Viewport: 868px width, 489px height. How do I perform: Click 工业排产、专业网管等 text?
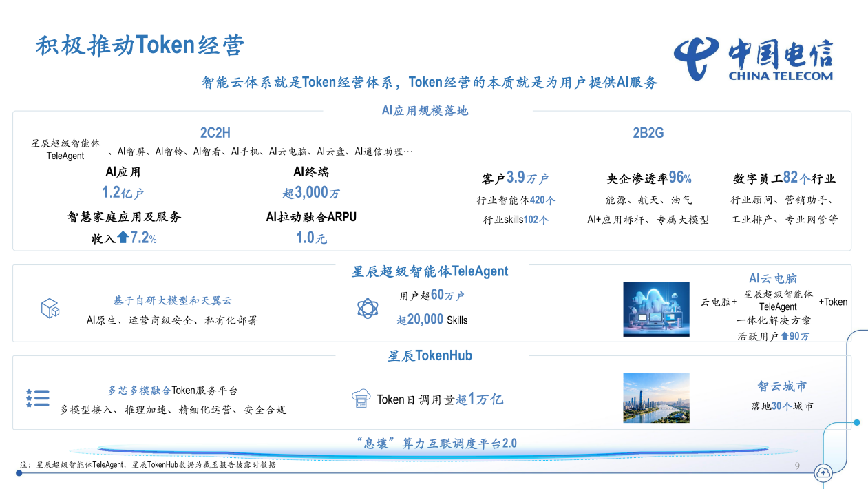784,220
